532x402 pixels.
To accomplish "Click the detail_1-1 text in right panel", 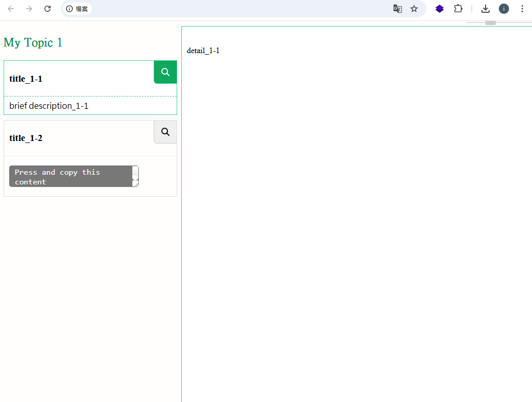I will (x=203, y=51).
